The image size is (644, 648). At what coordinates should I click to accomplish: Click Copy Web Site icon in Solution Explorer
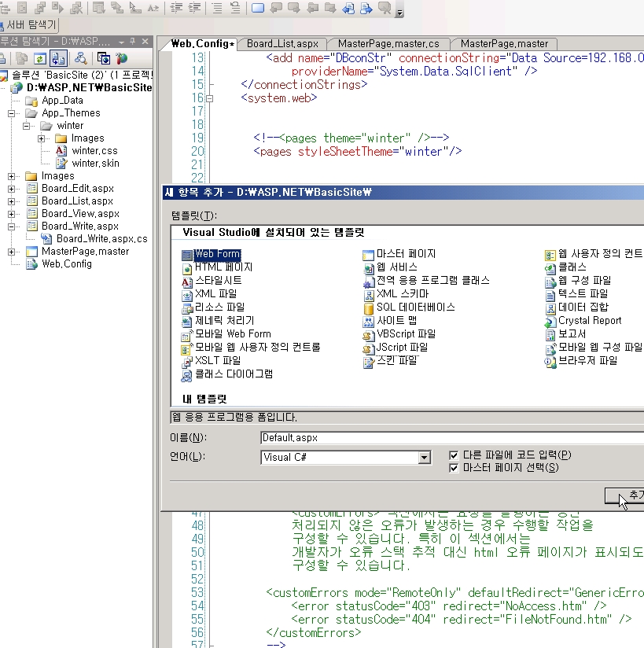click(103, 59)
